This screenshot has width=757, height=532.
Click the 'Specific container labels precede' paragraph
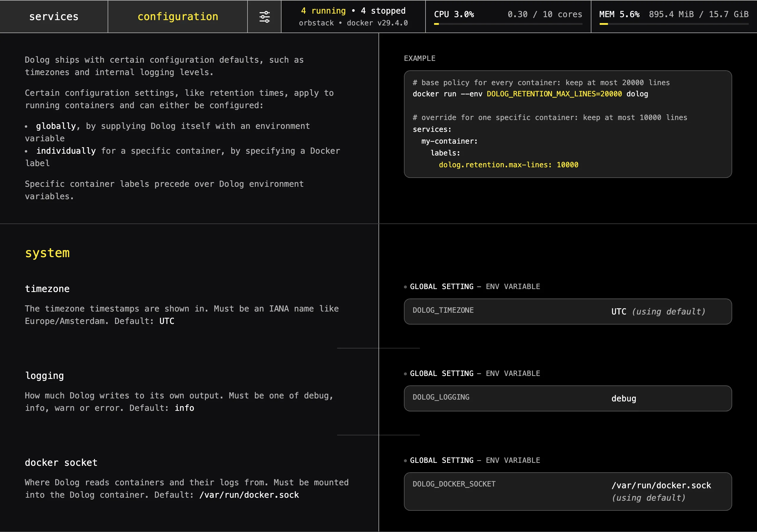(x=164, y=190)
